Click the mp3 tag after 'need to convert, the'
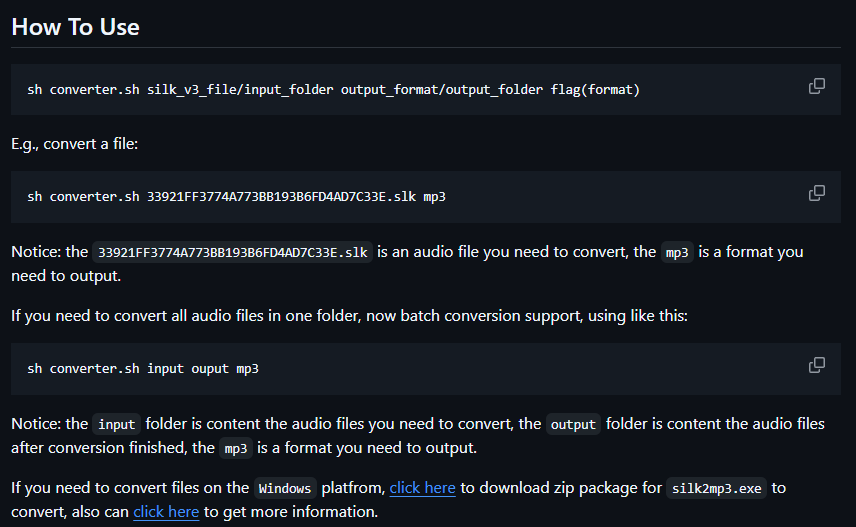 point(677,252)
